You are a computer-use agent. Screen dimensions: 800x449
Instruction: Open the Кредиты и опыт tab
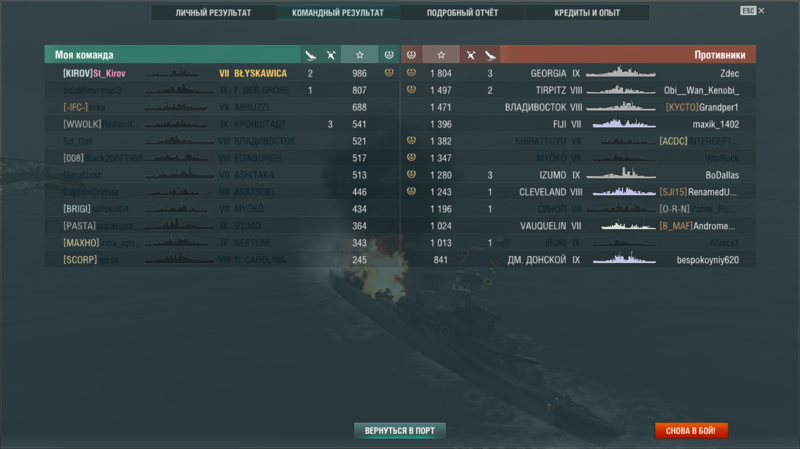click(x=587, y=13)
